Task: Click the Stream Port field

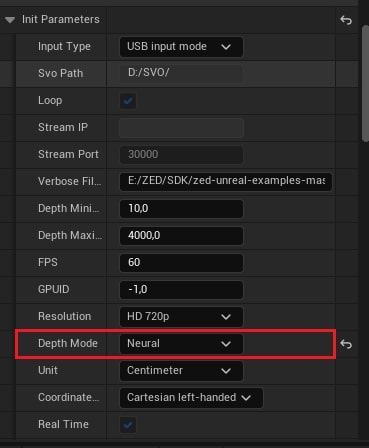Action: coord(181,155)
